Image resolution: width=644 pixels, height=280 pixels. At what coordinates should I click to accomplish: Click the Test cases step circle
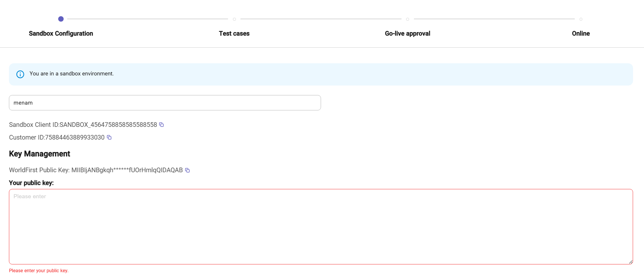pos(234,19)
